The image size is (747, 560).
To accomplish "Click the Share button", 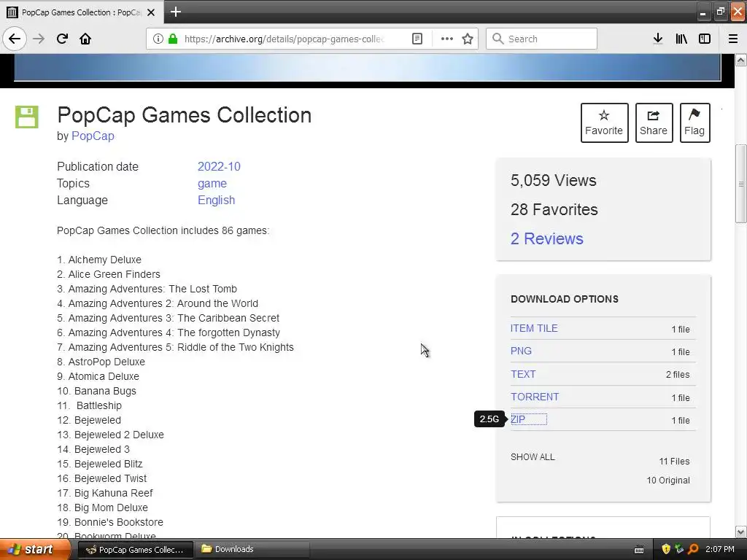I will coord(654,122).
